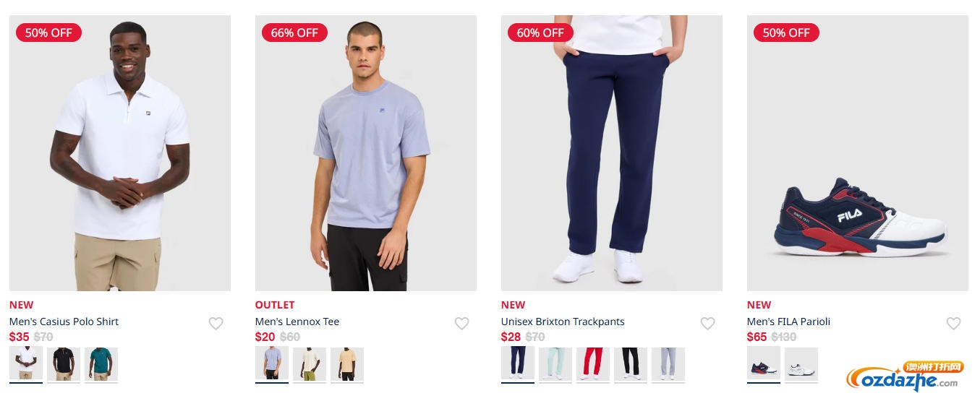The height and width of the screenshot is (401, 980).
Task: Select black polo shirt color variant
Action: pyautogui.click(x=64, y=364)
